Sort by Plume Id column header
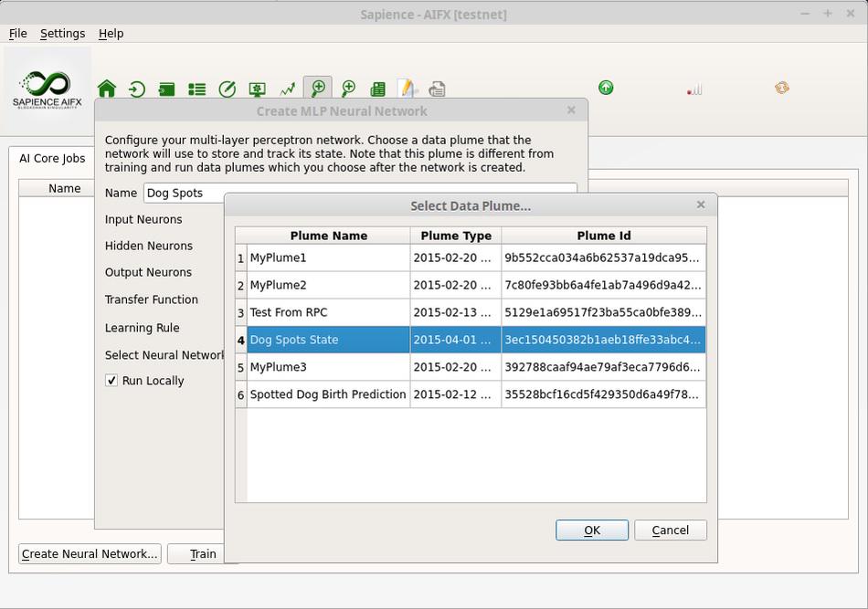The width and height of the screenshot is (868, 609). pos(603,236)
